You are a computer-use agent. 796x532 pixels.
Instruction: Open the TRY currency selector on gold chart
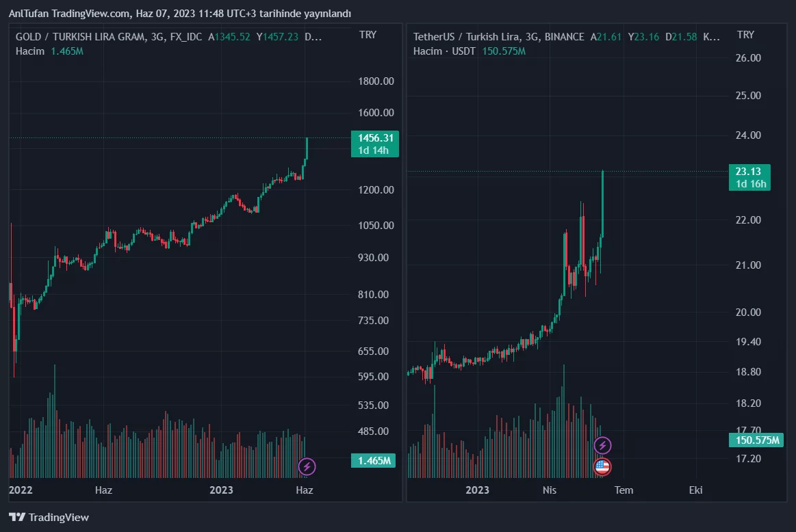[368, 35]
